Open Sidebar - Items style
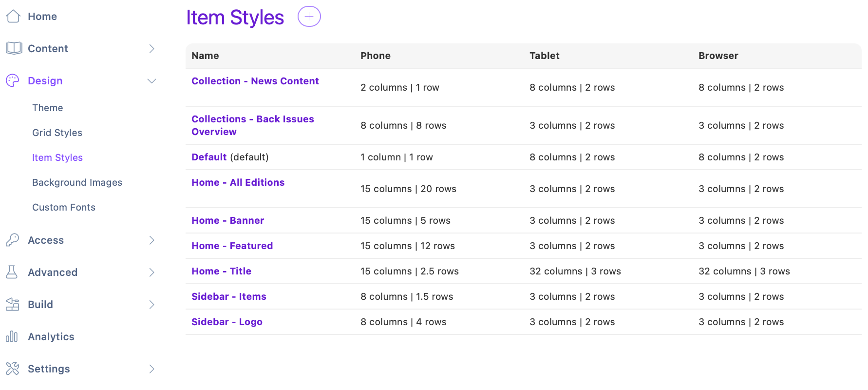 coord(229,296)
